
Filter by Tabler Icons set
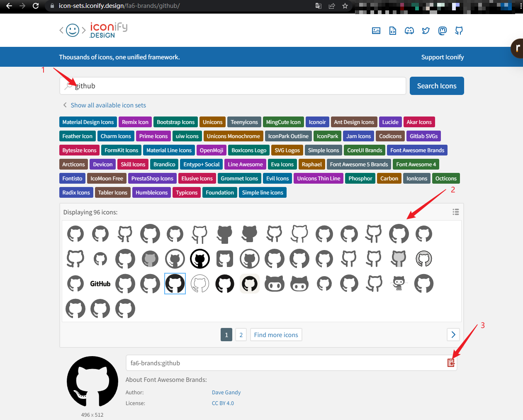[113, 192]
